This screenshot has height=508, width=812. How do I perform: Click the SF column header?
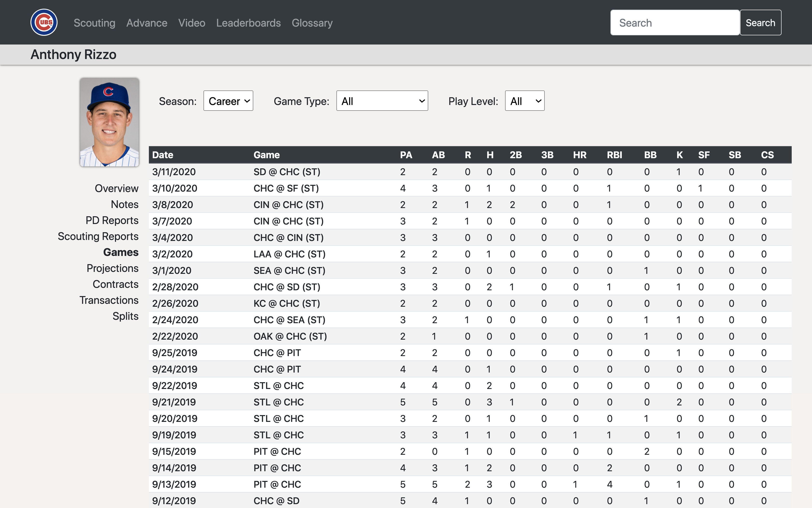click(x=704, y=155)
